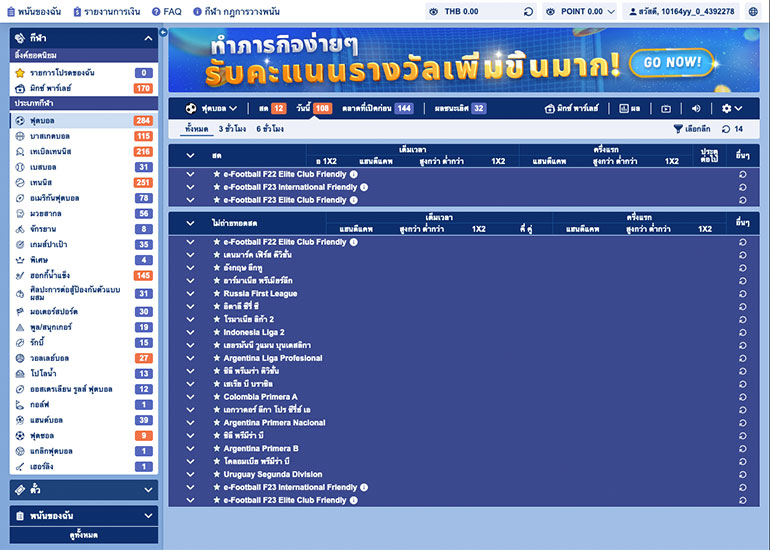770x550 pixels.
Task: Select the วันนี้ tab
Action: 308,108
